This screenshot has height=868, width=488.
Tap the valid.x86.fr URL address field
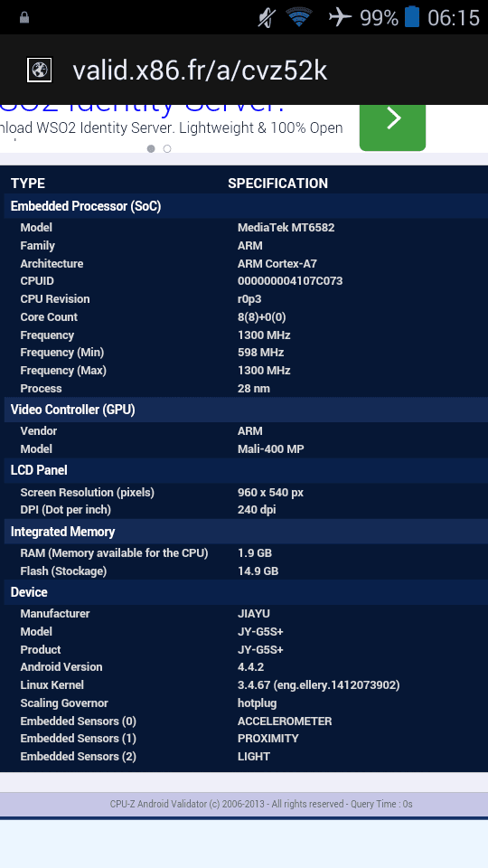click(200, 71)
